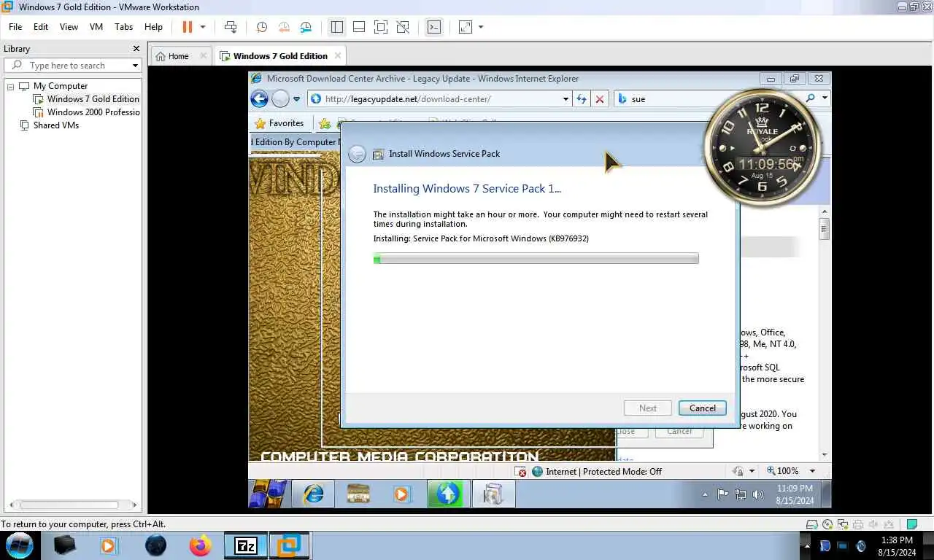The image size is (934, 560).
Task: Open the Help menu
Action: coord(153,27)
